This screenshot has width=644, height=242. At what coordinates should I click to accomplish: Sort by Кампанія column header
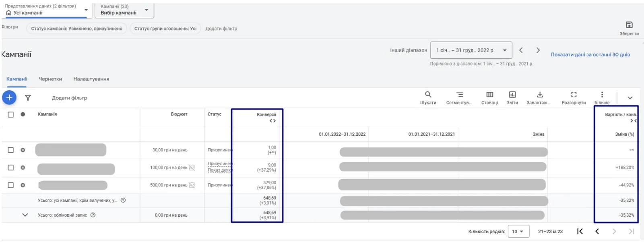[x=47, y=114]
